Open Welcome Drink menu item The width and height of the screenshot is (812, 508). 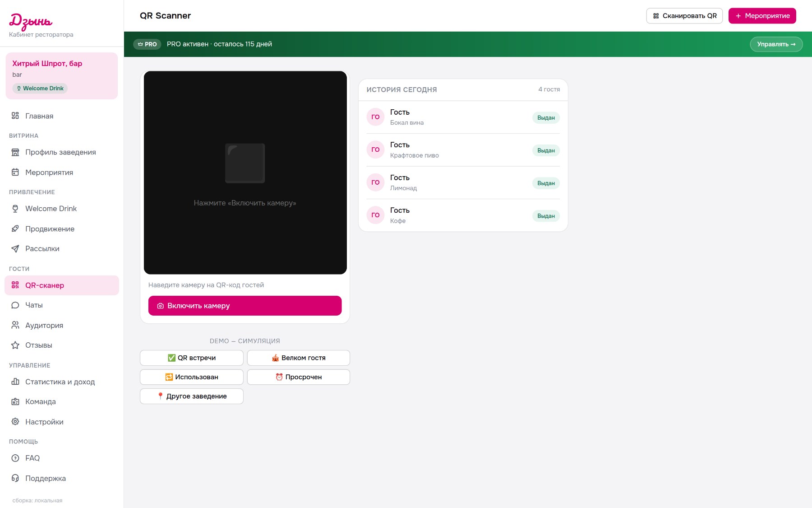pyautogui.click(x=62, y=209)
